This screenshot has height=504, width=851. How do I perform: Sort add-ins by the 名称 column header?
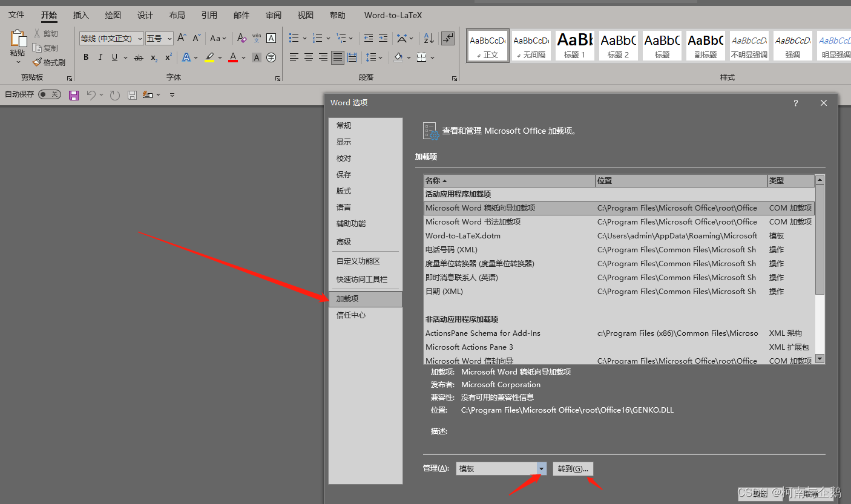[x=510, y=180]
